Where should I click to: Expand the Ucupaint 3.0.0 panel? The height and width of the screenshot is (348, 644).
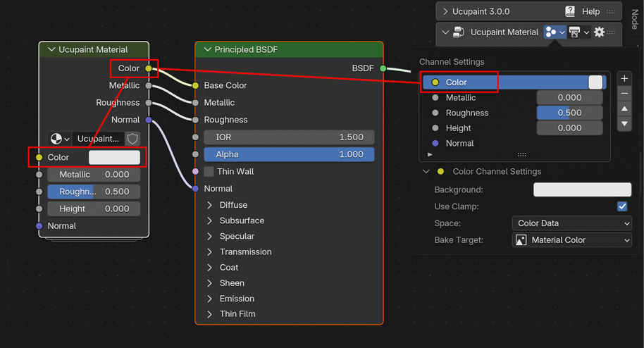point(445,11)
